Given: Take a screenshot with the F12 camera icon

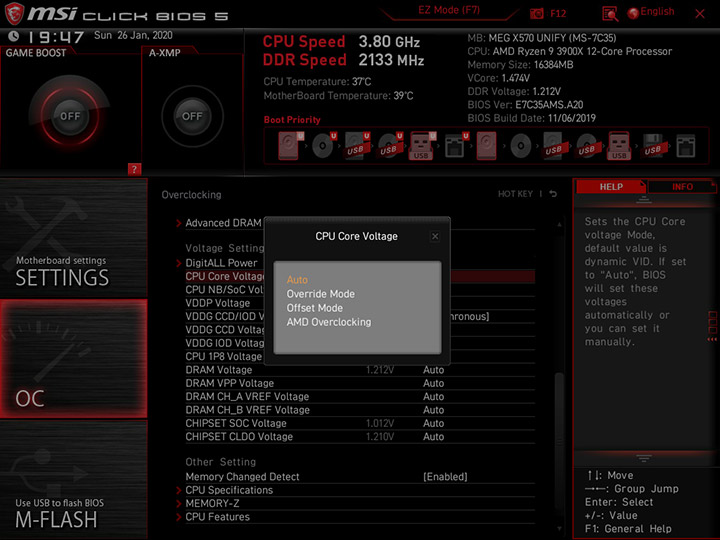Looking at the screenshot, I should pos(537,14).
